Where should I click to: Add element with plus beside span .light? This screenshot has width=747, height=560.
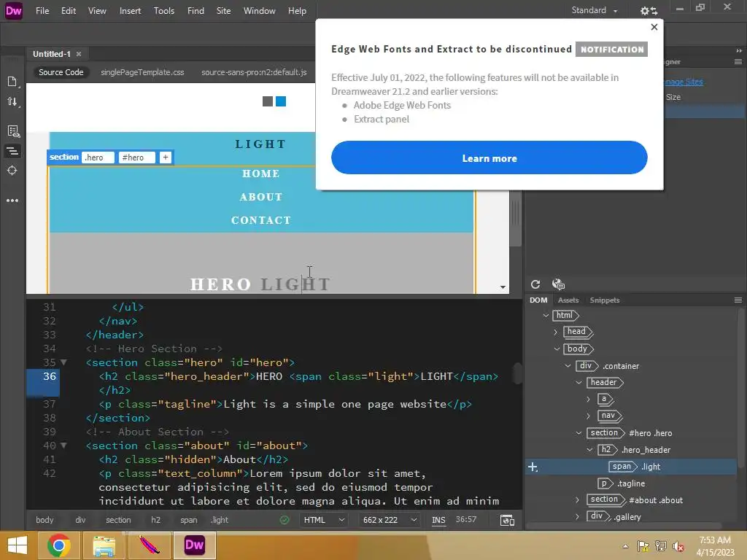click(x=533, y=467)
